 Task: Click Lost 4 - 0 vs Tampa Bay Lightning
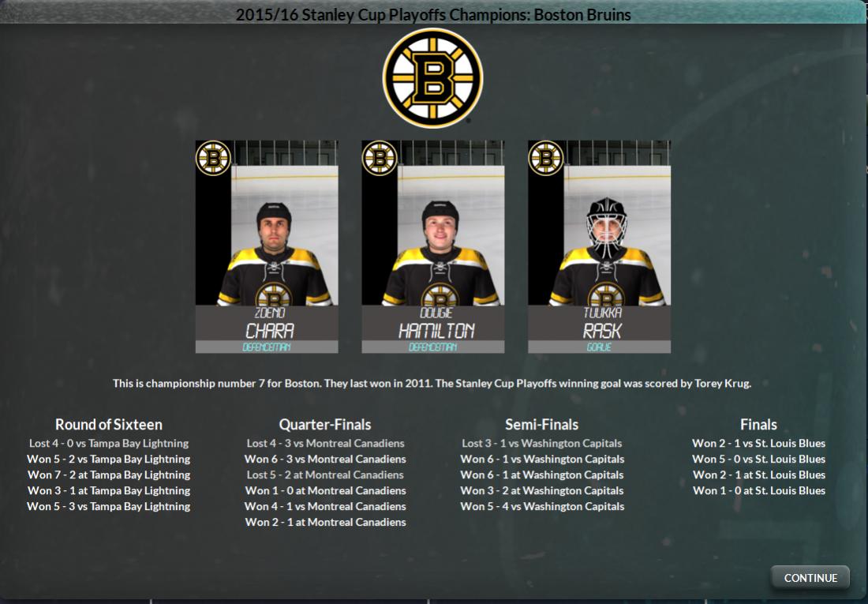[109, 443]
